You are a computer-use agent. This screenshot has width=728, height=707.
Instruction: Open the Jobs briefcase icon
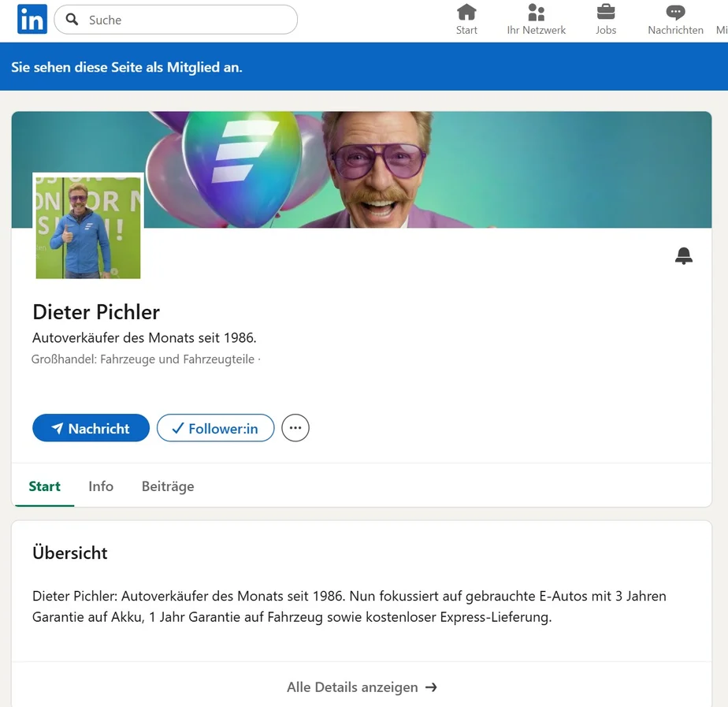[x=606, y=13]
